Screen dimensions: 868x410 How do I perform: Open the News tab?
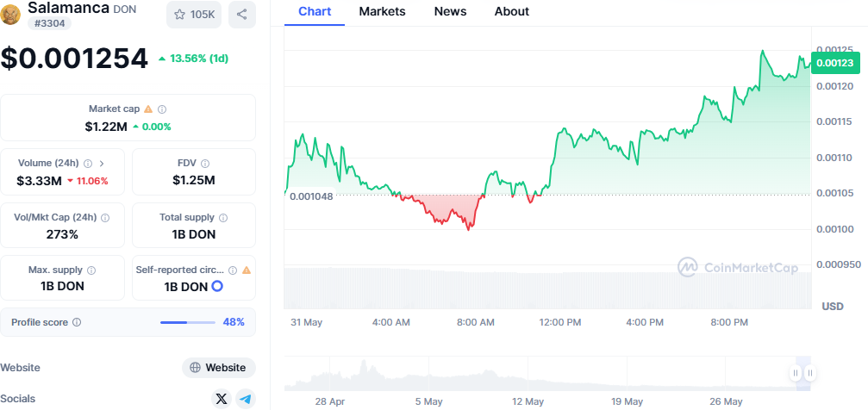tap(450, 11)
